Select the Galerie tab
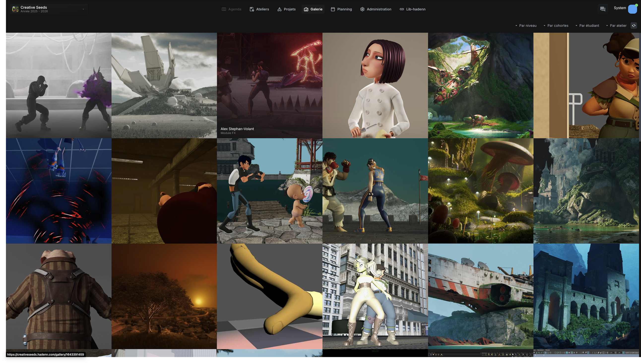Screen dimensions: 641x364 tap(313, 9)
